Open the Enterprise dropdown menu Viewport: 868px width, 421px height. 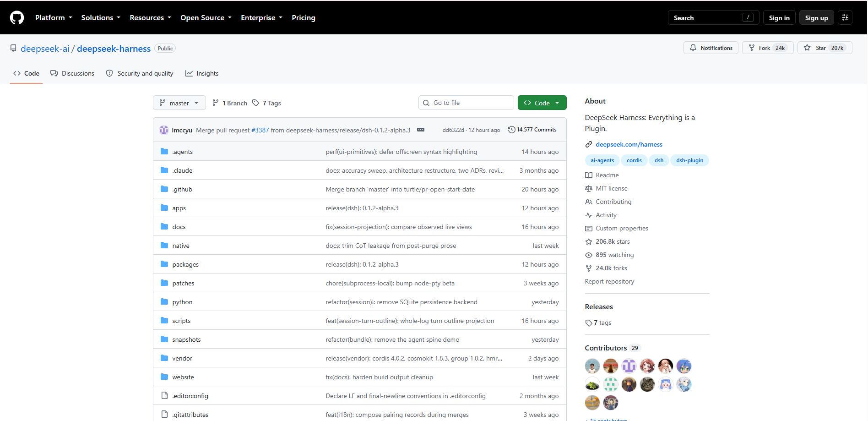[x=261, y=18]
